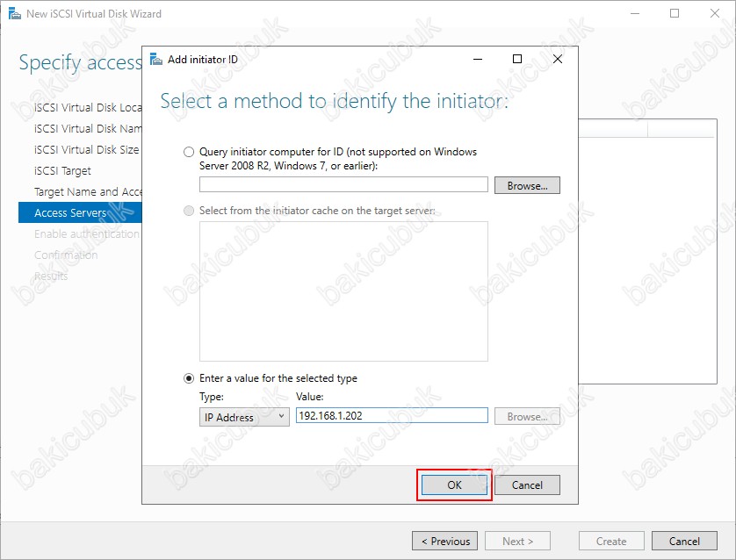Screen dimensions: 736x560
Task: Maximize the Add initiator ID dialog
Action: [x=517, y=60]
